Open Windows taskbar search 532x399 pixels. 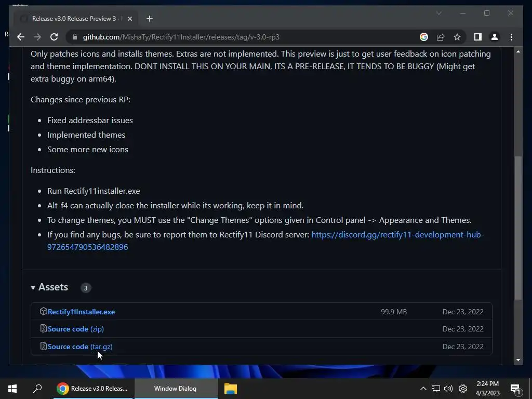37,389
